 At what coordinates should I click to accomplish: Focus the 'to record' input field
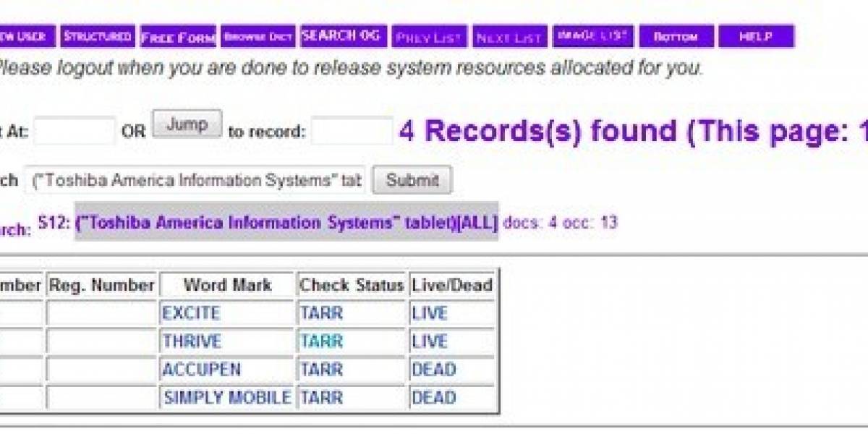(352, 131)
